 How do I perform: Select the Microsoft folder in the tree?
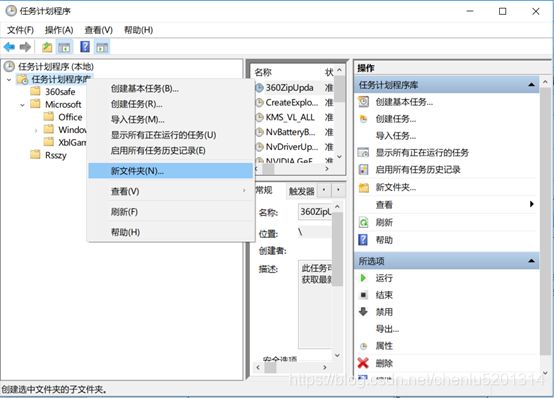pos(63,105)
